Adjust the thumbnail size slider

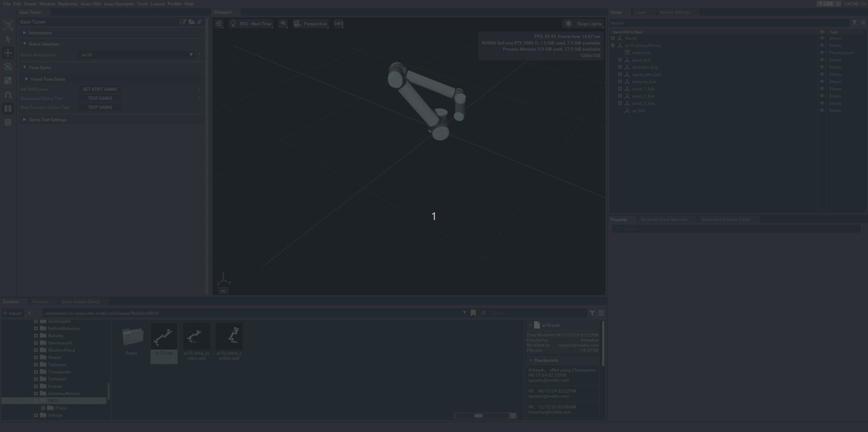pyautogui.click(x=478, y=416)
